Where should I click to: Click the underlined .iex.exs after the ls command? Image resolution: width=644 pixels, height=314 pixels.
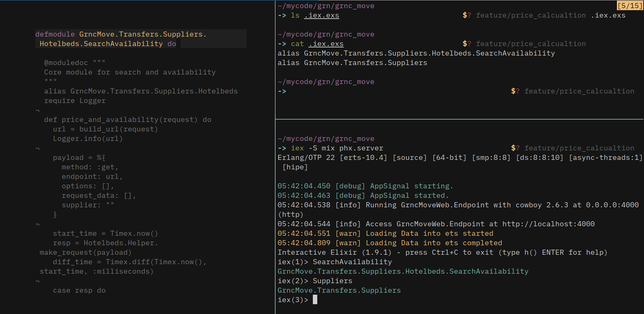click(x=321, y=16)
